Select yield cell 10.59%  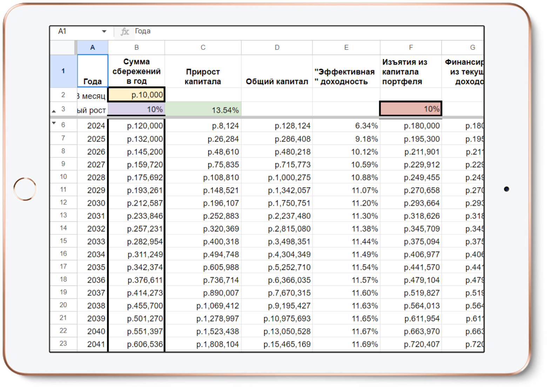pos(346,164)
